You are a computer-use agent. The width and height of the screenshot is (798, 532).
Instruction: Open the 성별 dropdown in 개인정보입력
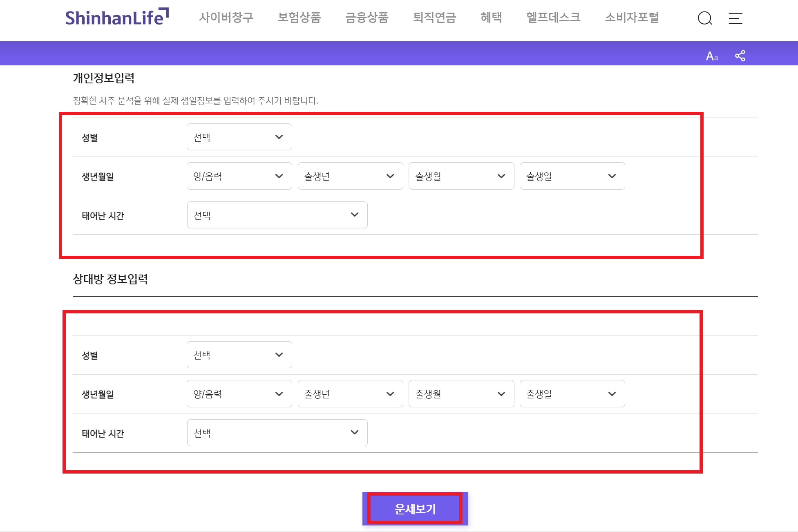pyautogui.click(x=239, y=137)
